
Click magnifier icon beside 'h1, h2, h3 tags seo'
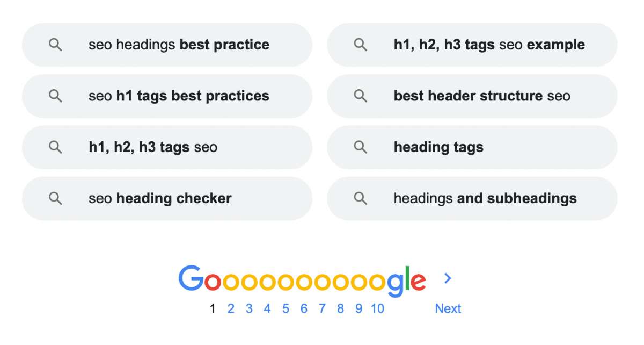(x=55, y=147)
